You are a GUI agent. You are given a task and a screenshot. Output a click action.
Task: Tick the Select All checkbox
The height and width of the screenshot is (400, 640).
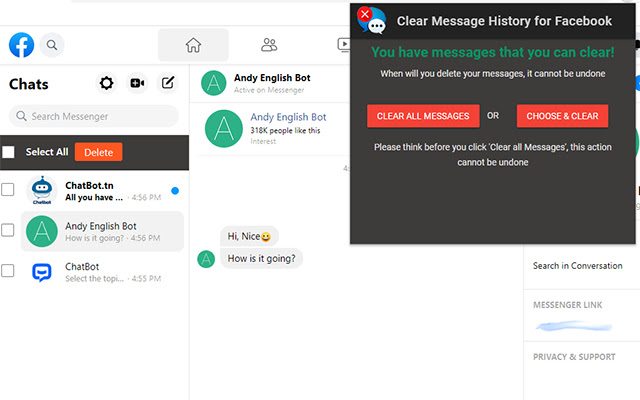(8, 152)
